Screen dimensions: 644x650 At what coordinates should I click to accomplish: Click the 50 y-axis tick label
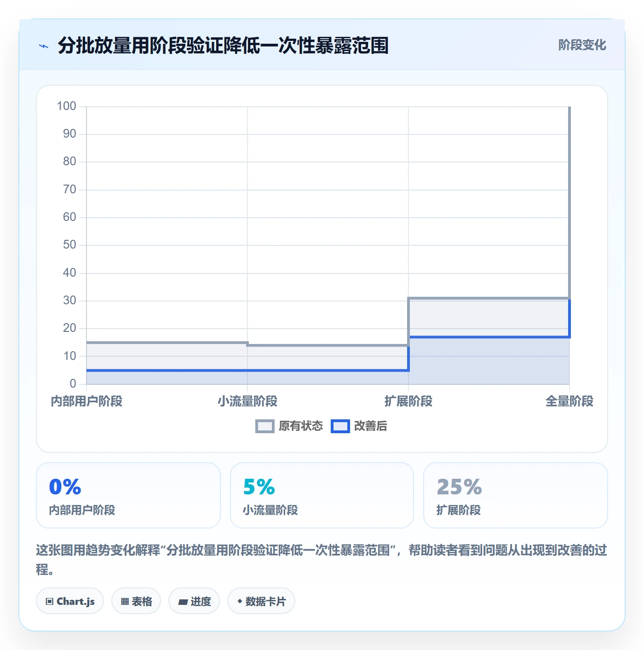pyautogui.click(x=69, y=245)
